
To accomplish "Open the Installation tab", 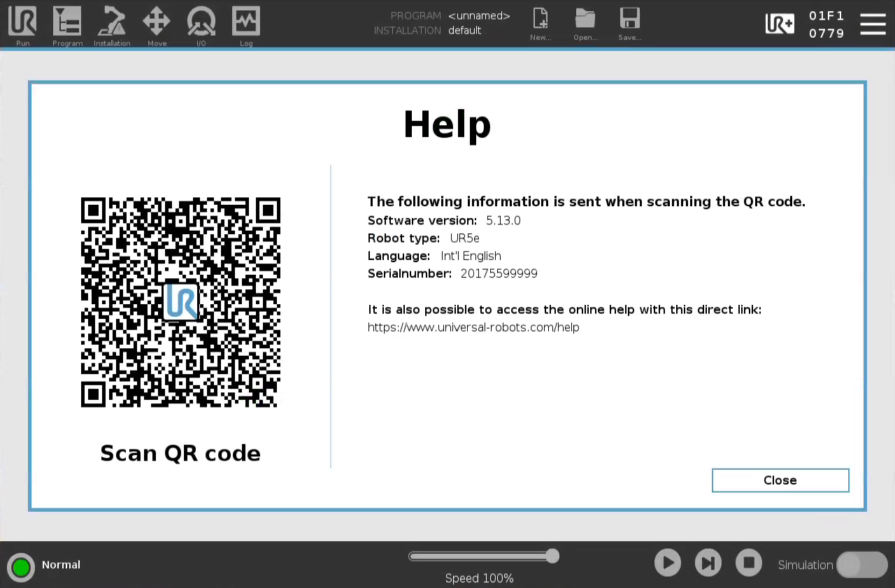I will (x=112, y=26).
